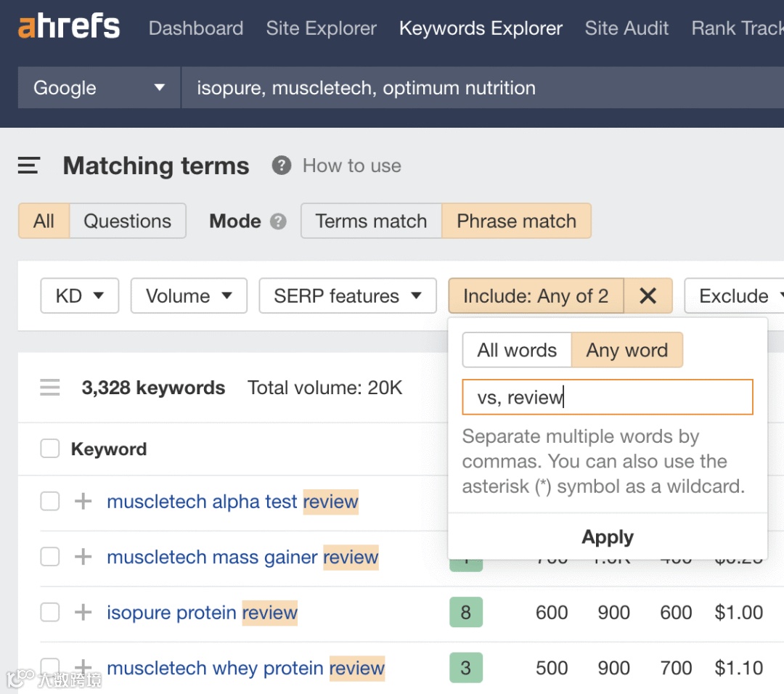Go to Site Explorer in the navigation
This screenshot has height=694, width=784.
321,28
